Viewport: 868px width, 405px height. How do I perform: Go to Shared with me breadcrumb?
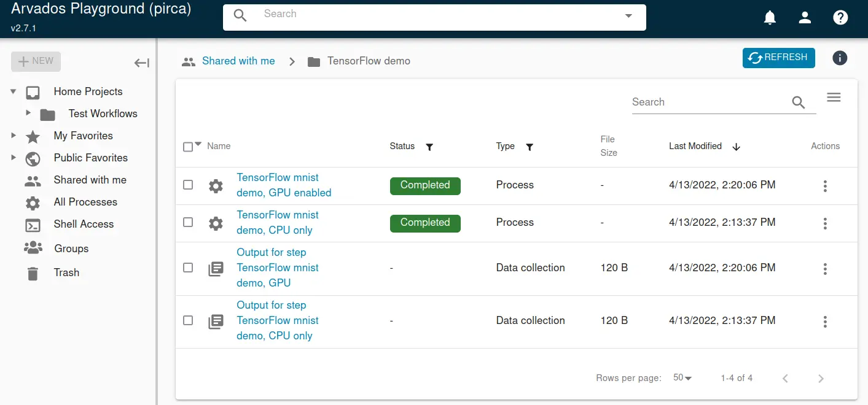238,61
